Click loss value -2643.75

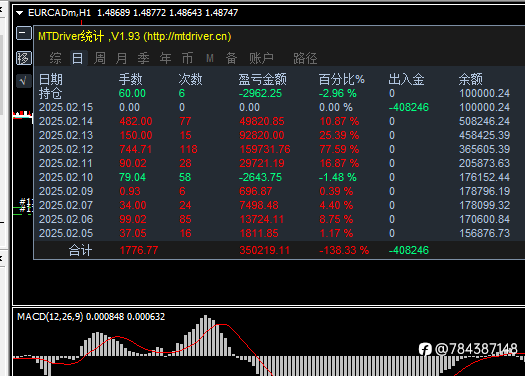point(260,177)
